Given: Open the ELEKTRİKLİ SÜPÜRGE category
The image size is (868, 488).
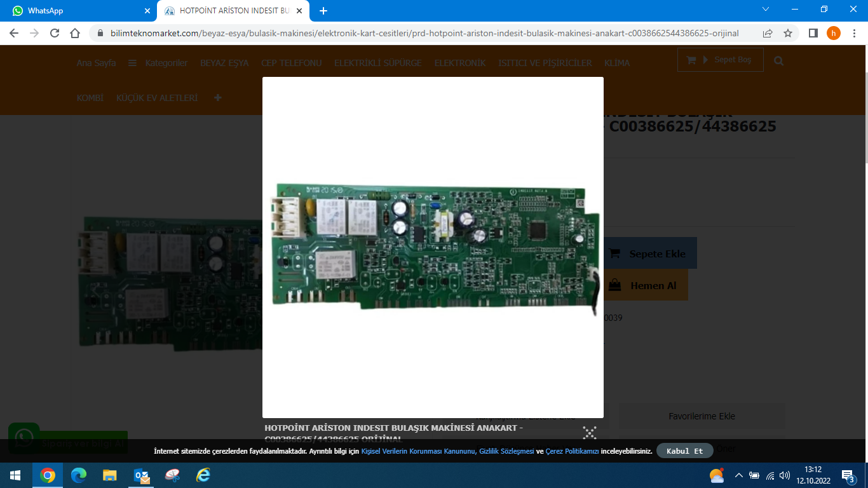Looking at the screenshot, I should point(378,63).
